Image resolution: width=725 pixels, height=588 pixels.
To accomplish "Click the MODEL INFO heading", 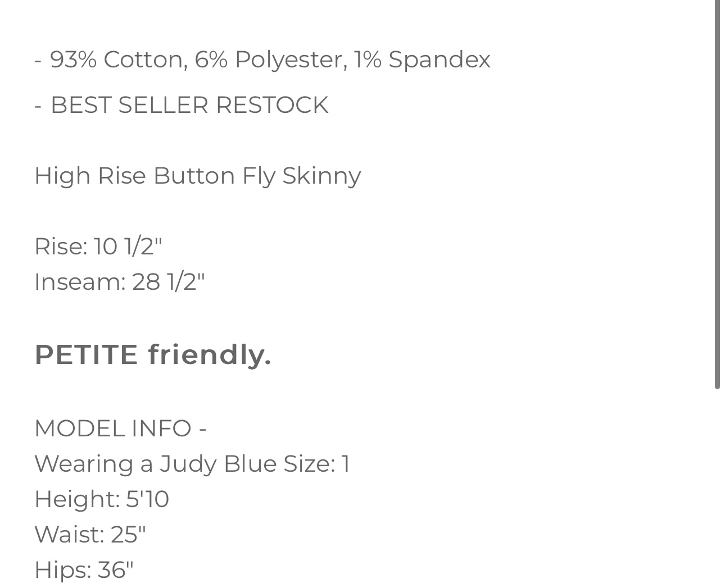I will click(x=120, y=429).
